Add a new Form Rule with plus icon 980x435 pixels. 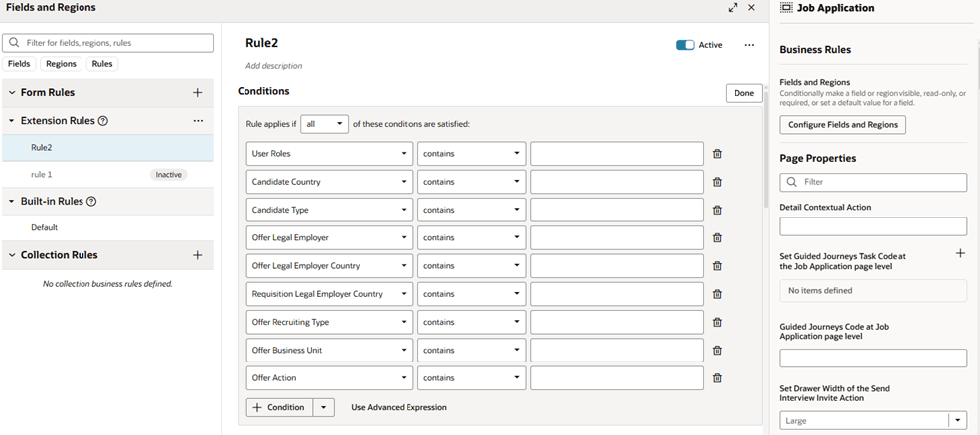coord(197,93)
